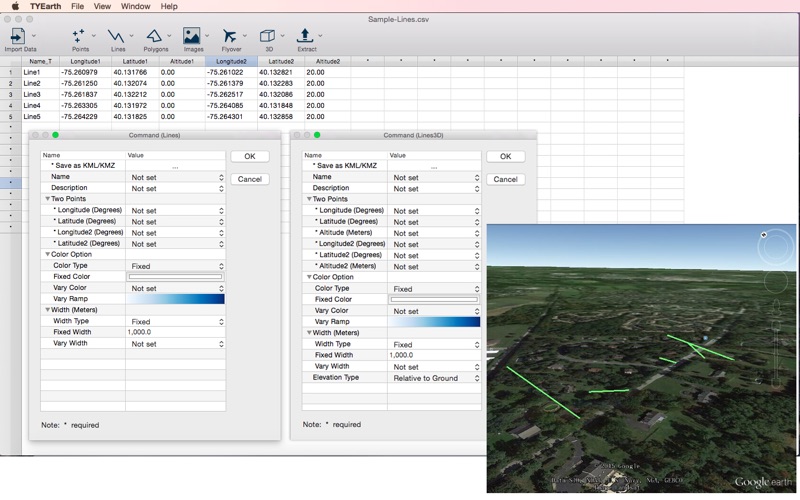
Task: Open the Window menu
Action: click(135, 6)
